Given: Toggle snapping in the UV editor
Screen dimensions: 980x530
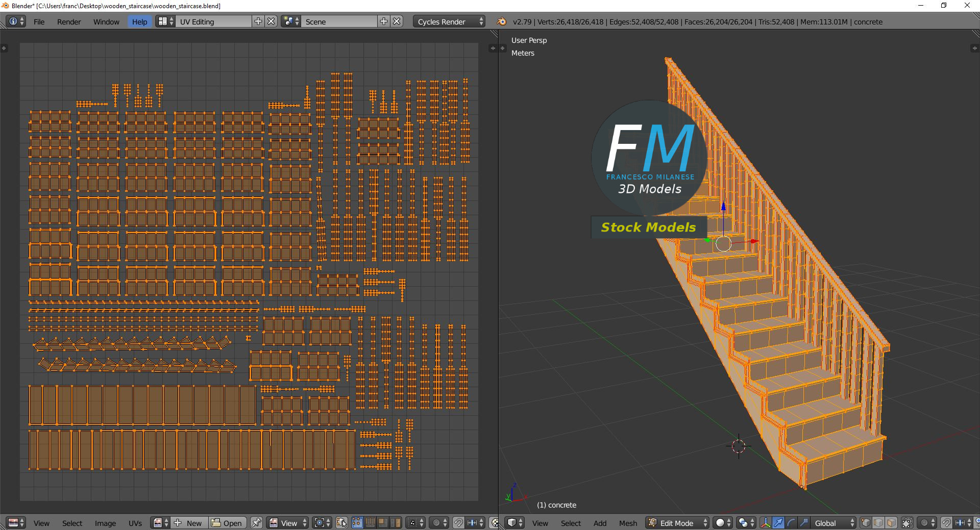Looking at the screenshot, I should tap(458, 523).
